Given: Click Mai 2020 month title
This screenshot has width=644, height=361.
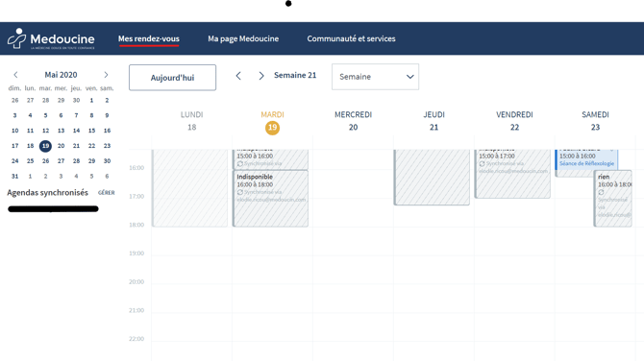Looking at the screenshot, I should tap(61, 75).
